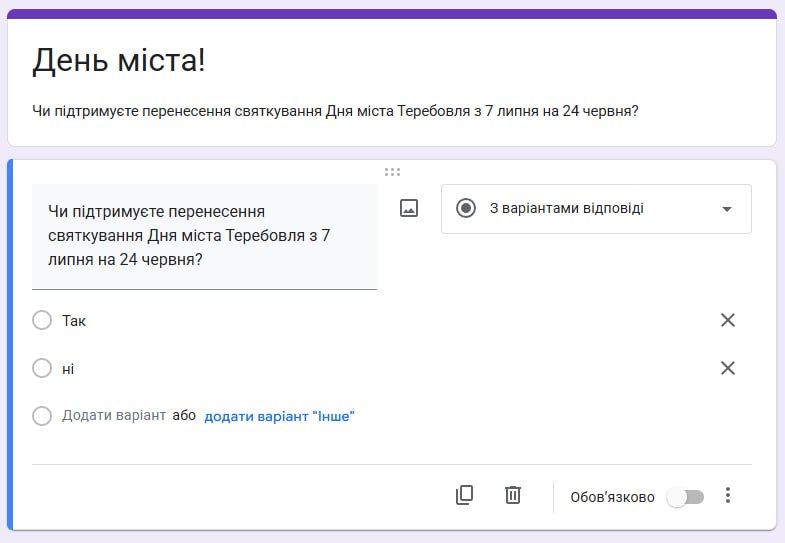The height and width of the screenshot is (543, 785).
Task: Open more options three-dot menu
Action: pos(728,496)
